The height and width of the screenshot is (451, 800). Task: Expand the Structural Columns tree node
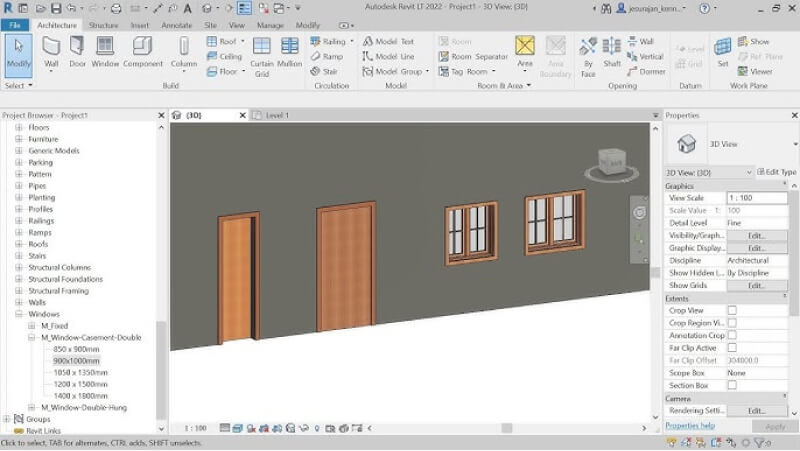18,268
